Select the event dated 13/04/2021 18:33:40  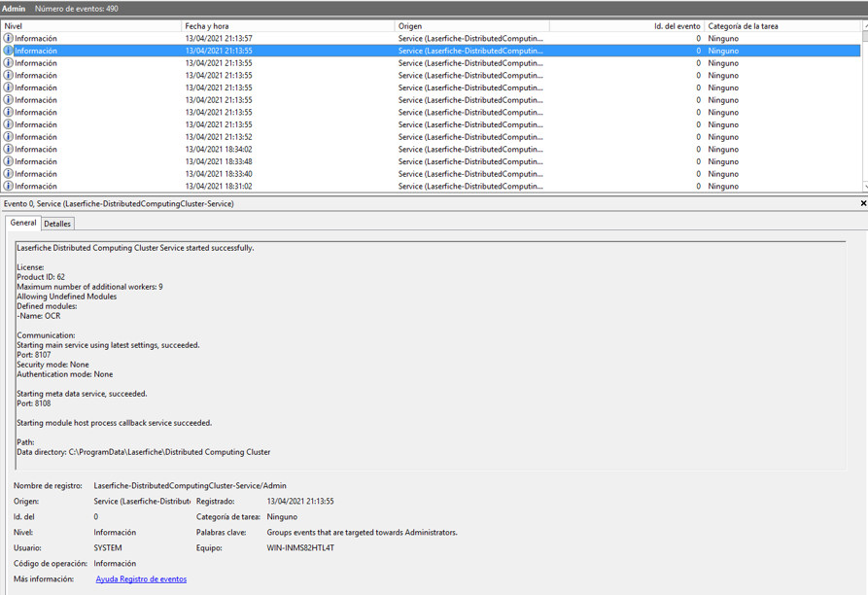[432, 174]
